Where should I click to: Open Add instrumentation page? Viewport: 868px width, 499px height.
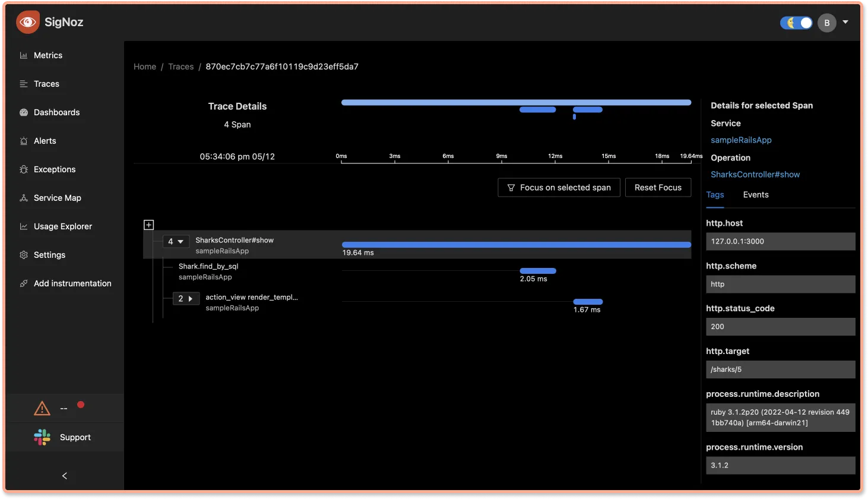(72, 283)
